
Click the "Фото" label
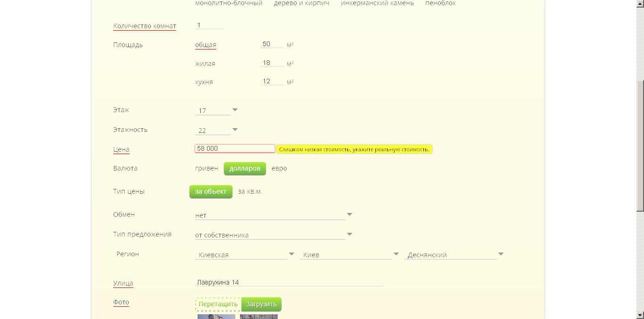pyautogui.click(x=121, y=303)
